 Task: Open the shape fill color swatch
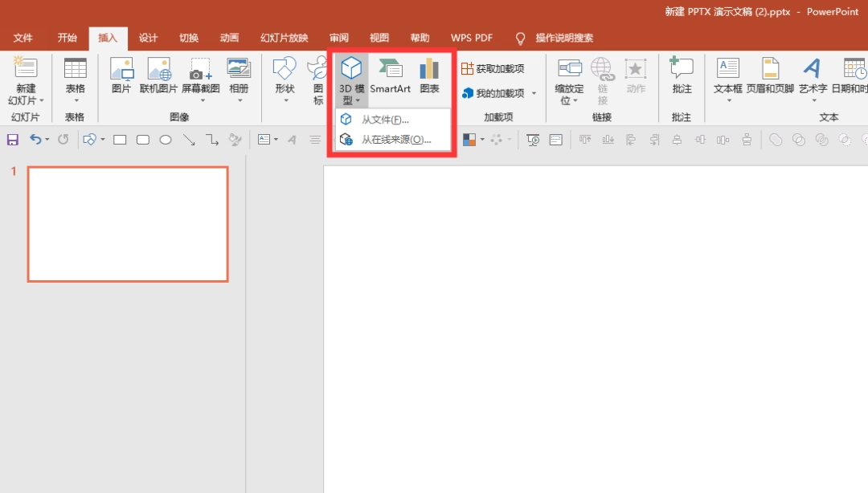click(x=468, y=139)
